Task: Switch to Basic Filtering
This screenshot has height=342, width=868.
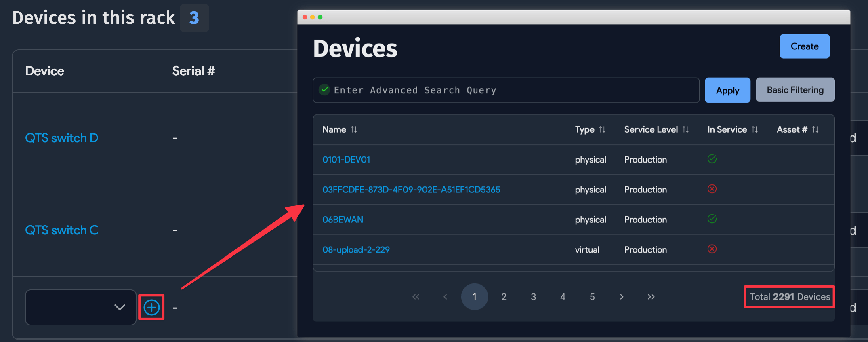Action: 795,90
